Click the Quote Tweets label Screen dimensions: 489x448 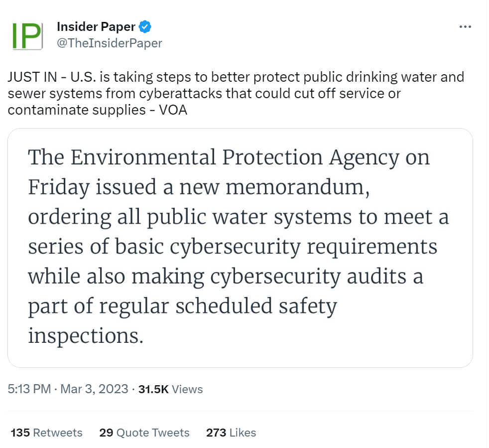click(153, 433)
